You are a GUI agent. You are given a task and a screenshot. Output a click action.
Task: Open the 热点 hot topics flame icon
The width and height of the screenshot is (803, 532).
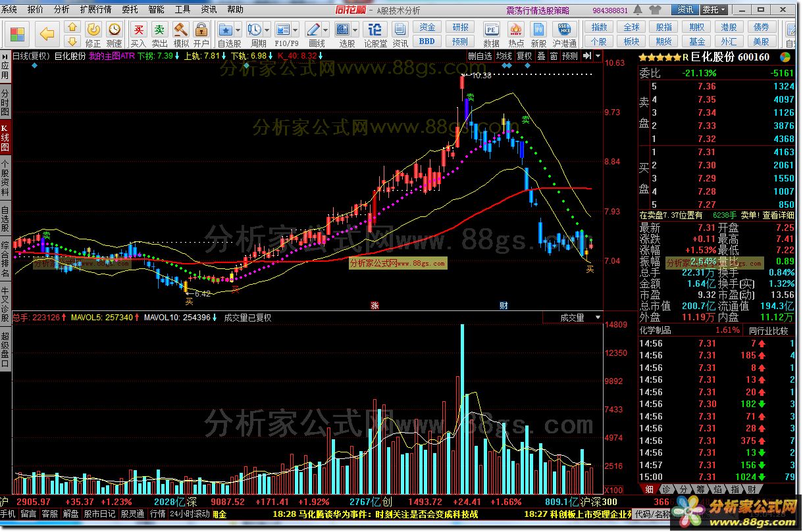click(515, 29)
